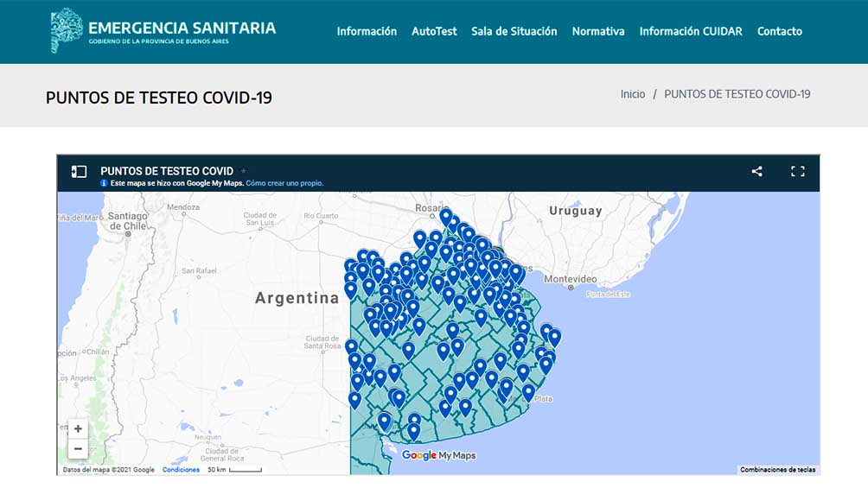Open the Normativa section
The height and width of the screenshot is (488, 868).
point(598,32)
